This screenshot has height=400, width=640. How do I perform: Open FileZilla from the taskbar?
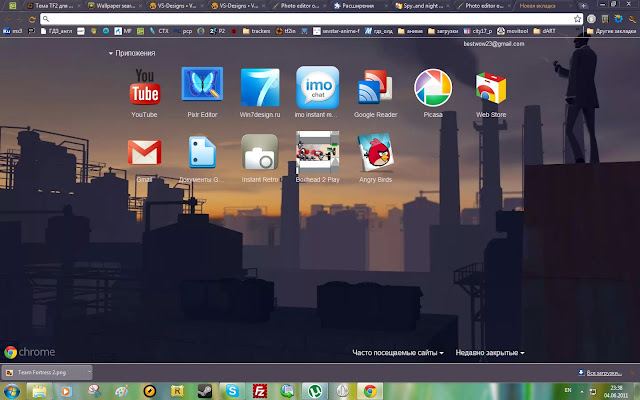coord(260,391)
